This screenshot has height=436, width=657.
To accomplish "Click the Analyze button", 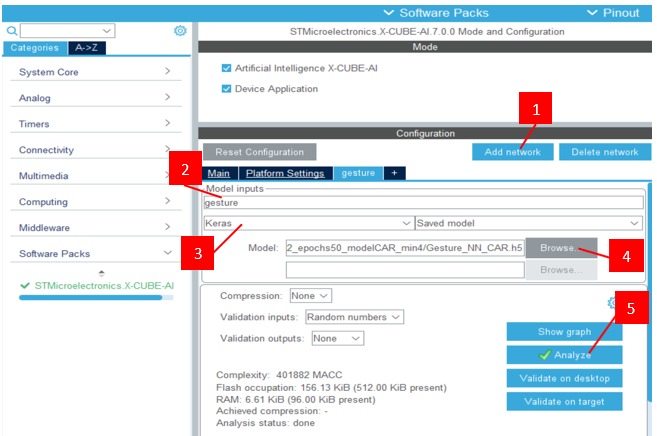I will pyautogui.click(x=564, y=355).
